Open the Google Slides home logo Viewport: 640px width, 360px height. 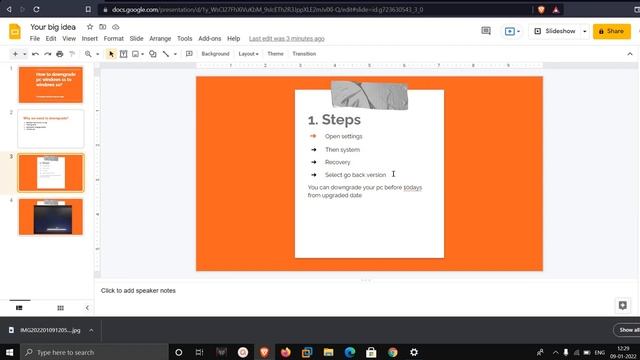click(x=15, y=32)
